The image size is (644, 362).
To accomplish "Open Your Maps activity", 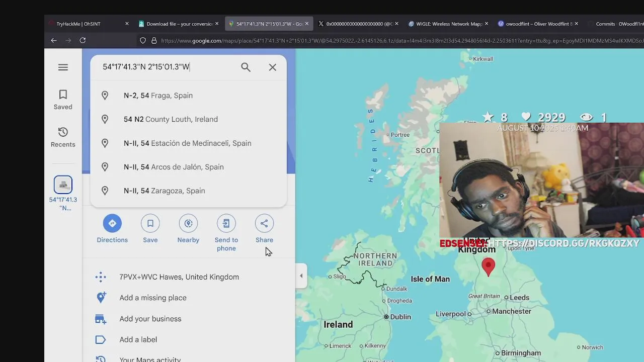I will pos(188,359).
